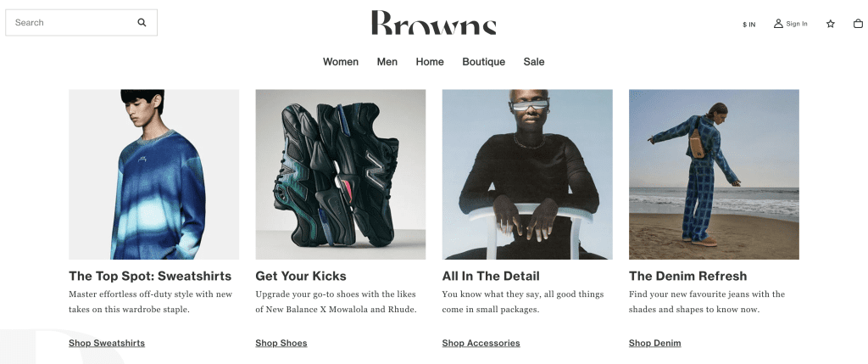Viewport: 868px width, 364px height.
Task: Click the search magnifier icon
Action: pos(142,23)
